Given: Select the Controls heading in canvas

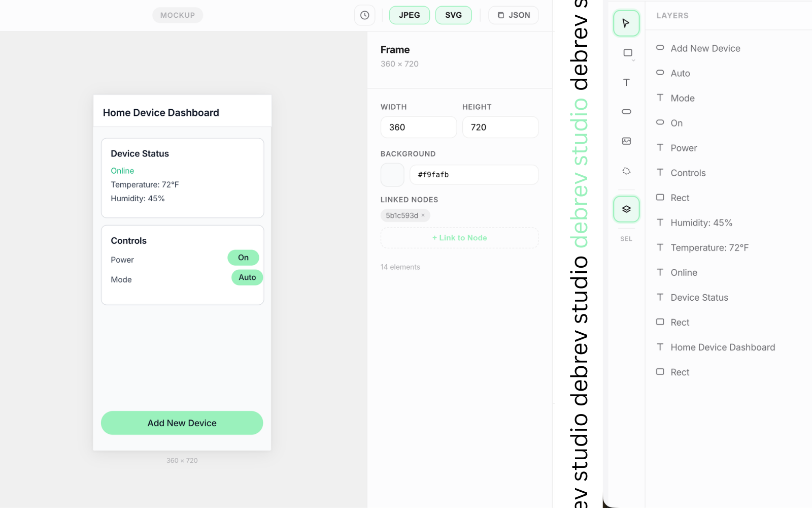Looking at the screenshot, I should pyautogui.click(x=128, y=241).
